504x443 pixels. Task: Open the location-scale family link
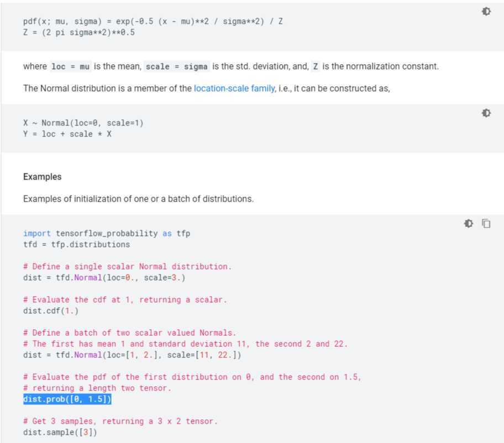click(x=234, y=88)
